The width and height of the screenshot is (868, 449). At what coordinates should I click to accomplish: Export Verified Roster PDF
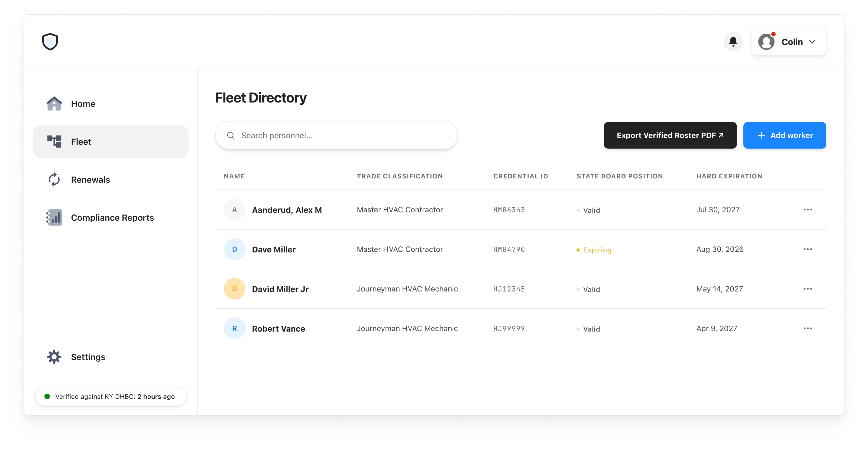click(x=670, y=135)
